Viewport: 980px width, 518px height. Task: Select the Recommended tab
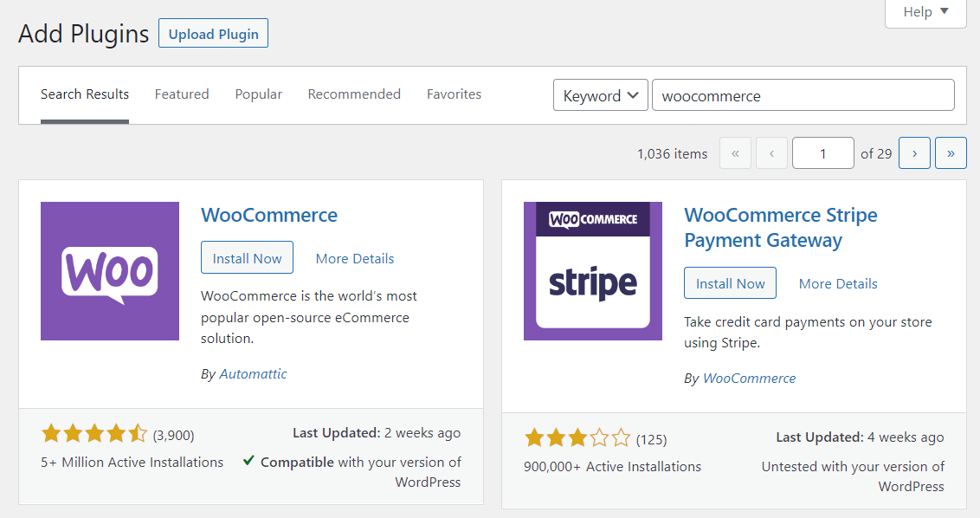tap(354, 94)
